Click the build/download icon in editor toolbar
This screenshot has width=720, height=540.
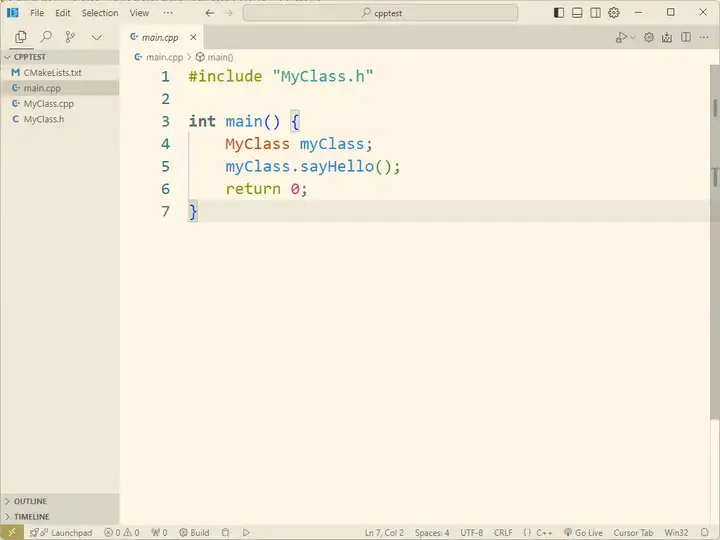667,37
